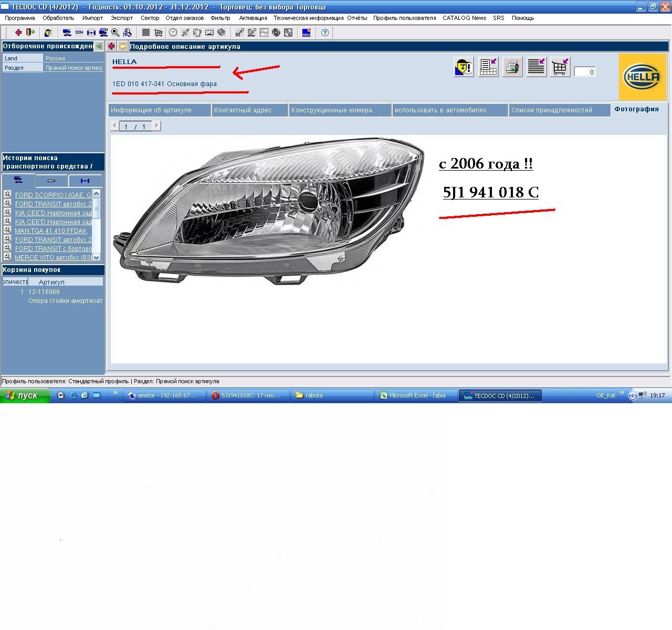
Task: Switch to Microsoft Excel - fabia taskbar window
Action: click(x=417, y=395)
